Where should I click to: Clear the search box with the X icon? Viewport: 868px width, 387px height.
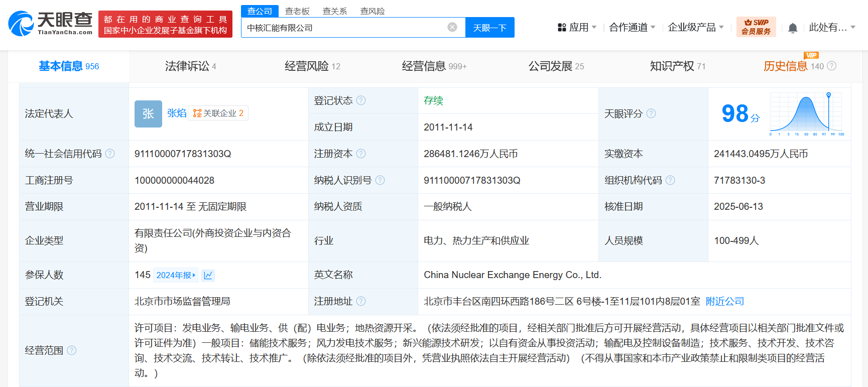[452, 27]
